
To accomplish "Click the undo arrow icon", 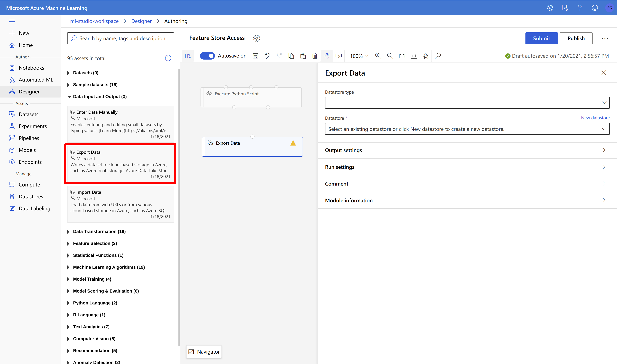I will coord(267,56).
